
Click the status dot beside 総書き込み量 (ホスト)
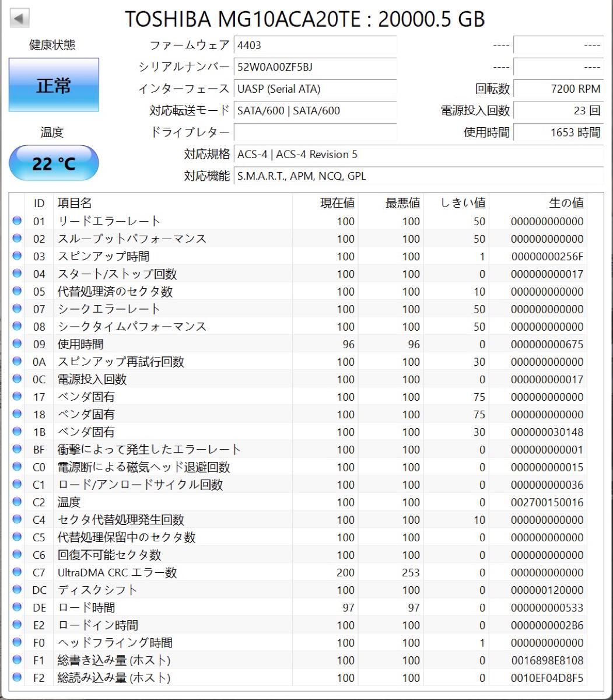coord(18,660)
